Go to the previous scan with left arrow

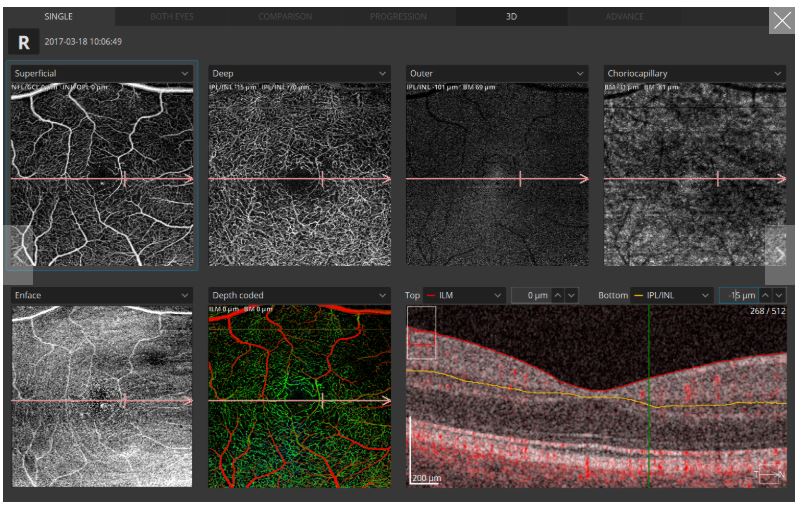(x=18, y=254)
